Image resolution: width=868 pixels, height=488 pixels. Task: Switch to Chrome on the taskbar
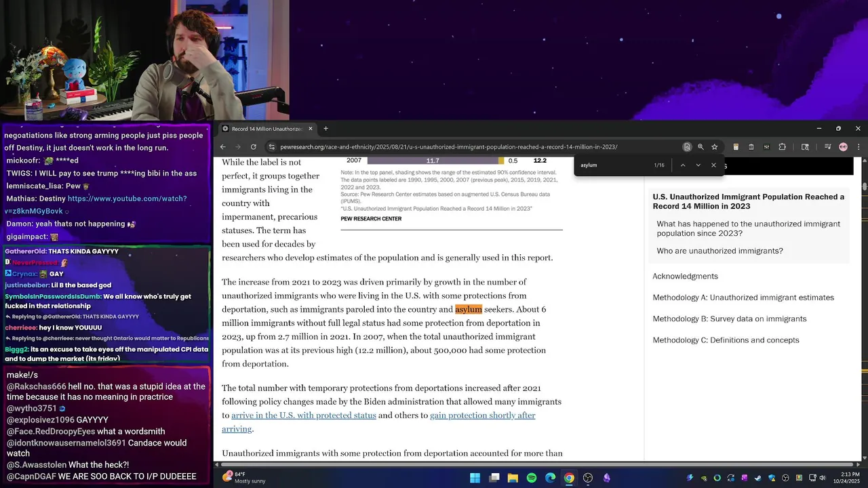coord(569,478)
